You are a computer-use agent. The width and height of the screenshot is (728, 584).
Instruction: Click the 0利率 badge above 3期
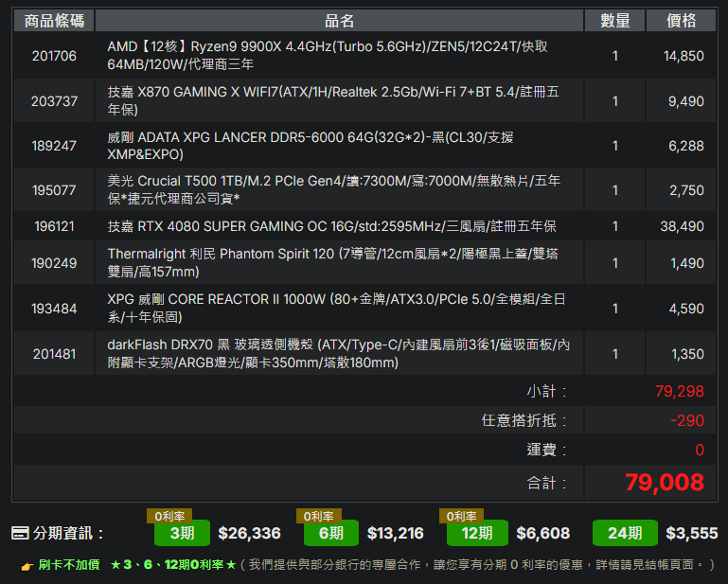point(169,516)
